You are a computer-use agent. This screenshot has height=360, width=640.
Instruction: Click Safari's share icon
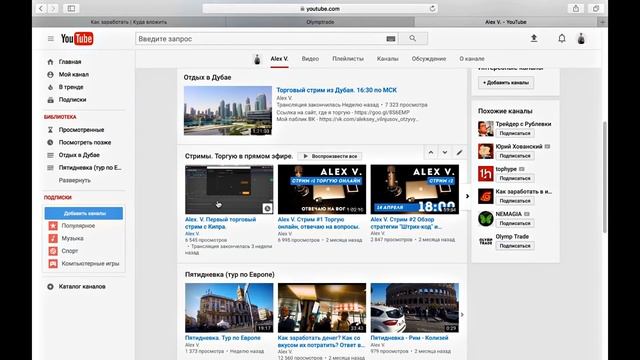click(576, 8)
